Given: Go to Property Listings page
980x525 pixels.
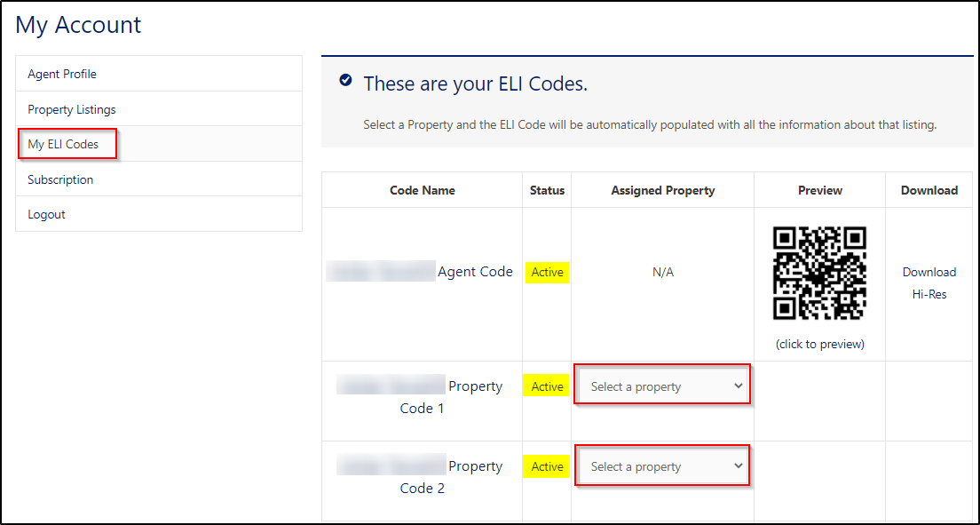Looking at the screenshot, I should pyautogui.click(x=72, y=109).
